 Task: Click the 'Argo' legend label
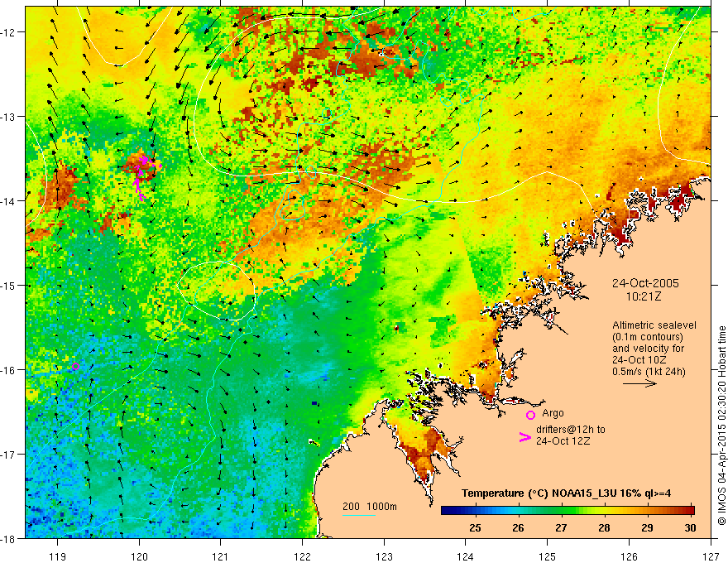(553, 413)
